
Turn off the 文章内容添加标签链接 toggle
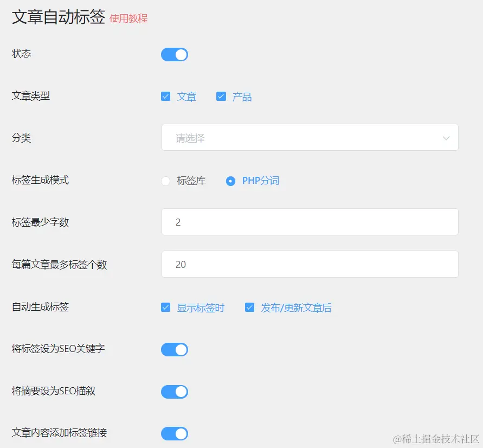(x=174, y=433)
